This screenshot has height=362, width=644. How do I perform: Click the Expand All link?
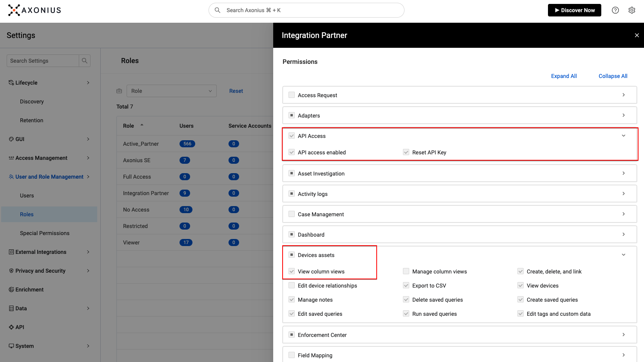[564, 76]
